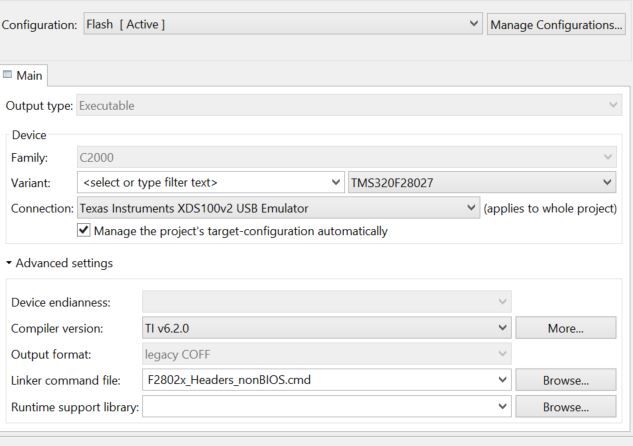
Task: Open the Output type dropdown
Action: point(347,106)
